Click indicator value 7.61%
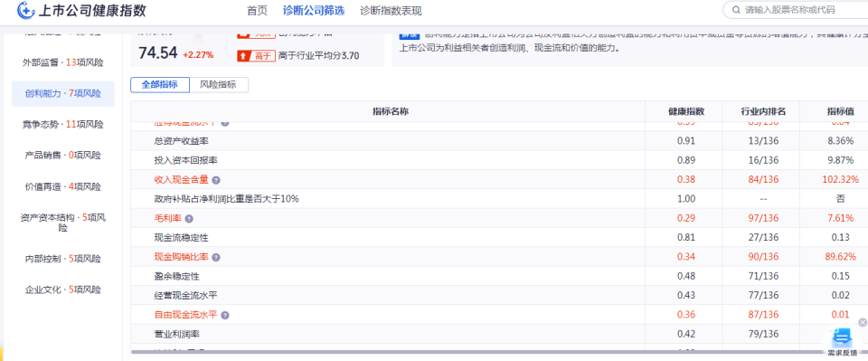 click(x=840, y=219)
